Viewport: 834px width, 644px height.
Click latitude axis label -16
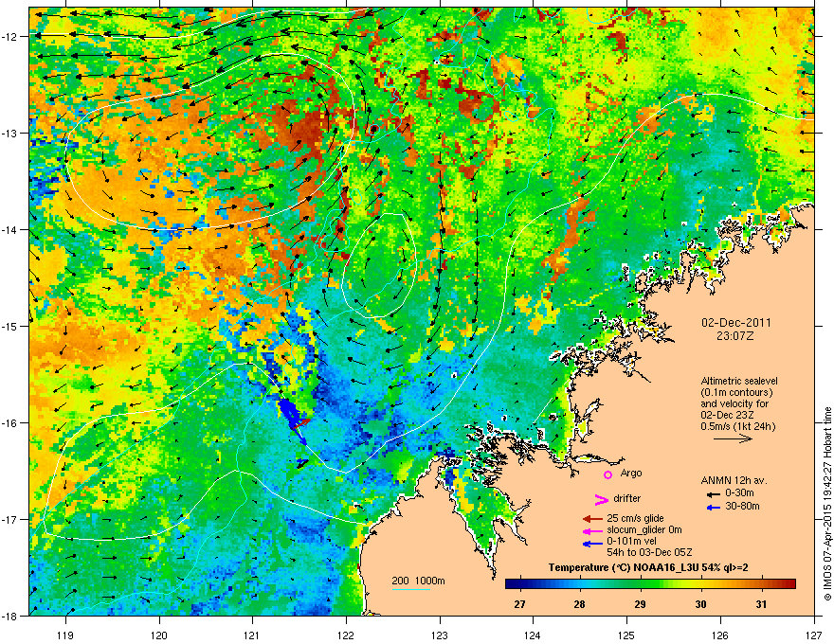coord(11,423)
